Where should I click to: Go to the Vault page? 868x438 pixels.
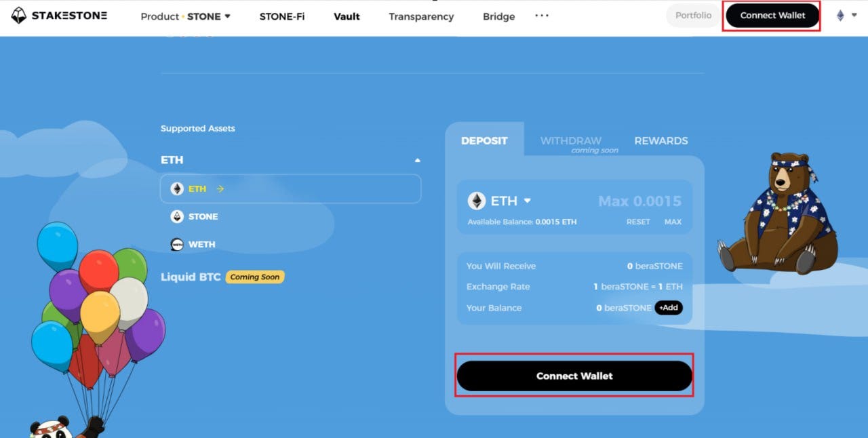click(347, 16)
